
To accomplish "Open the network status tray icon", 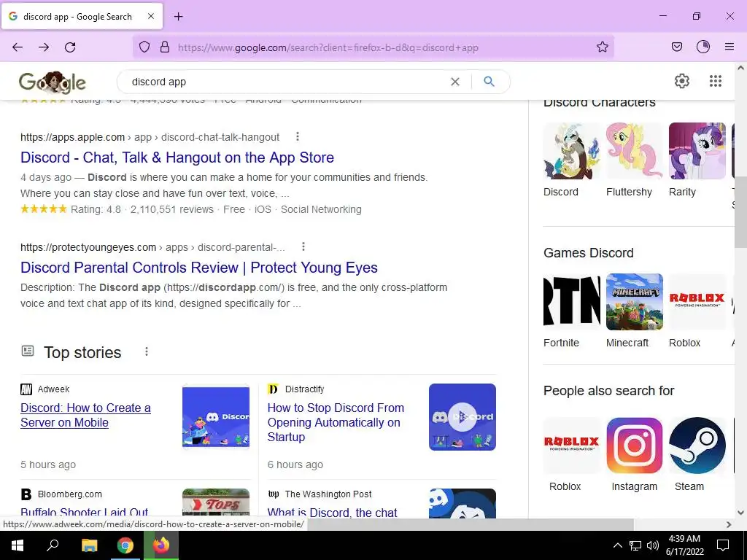I will 635,545.
